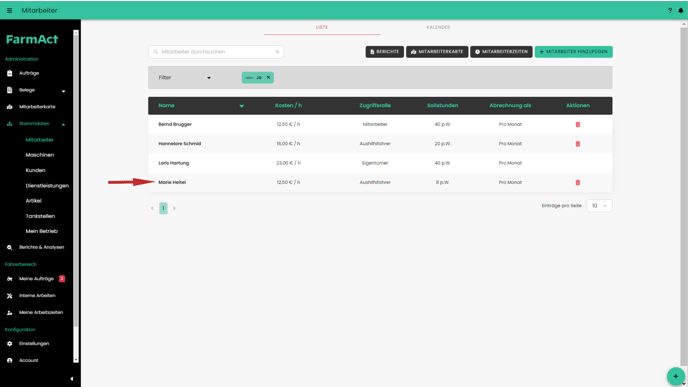Open Meine Arbeitszeiten in the sidebar
The width and height of the screenshot is (688, 387).
41,312
